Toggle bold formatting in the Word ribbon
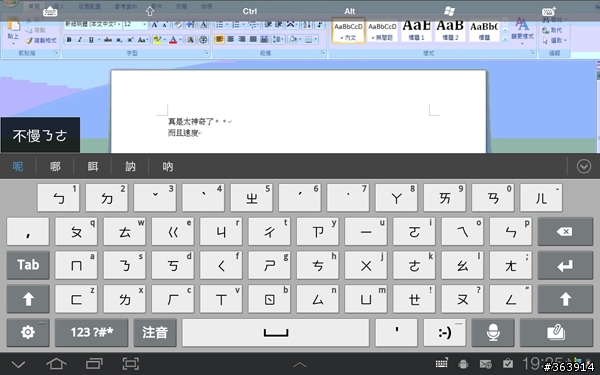The width and height of the screenshot is (600, 375). tap(69, 40)
